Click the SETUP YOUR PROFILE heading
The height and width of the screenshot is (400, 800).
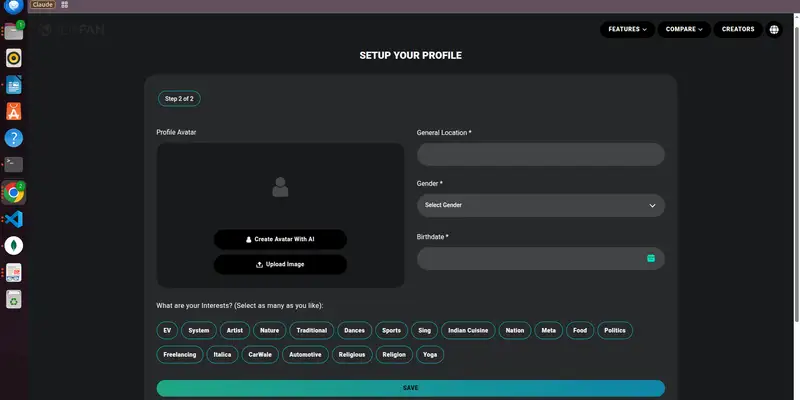tap(410, 56)
